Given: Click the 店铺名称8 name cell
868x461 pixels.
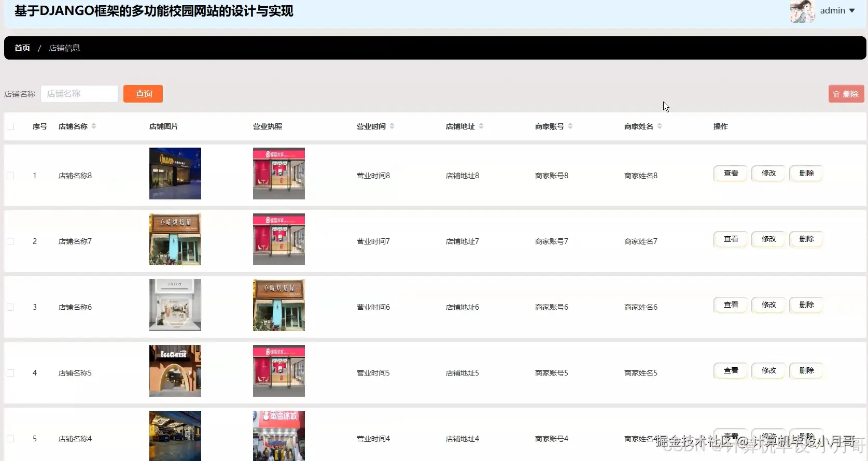Looking at the screenshot, I should pos(75,176).
